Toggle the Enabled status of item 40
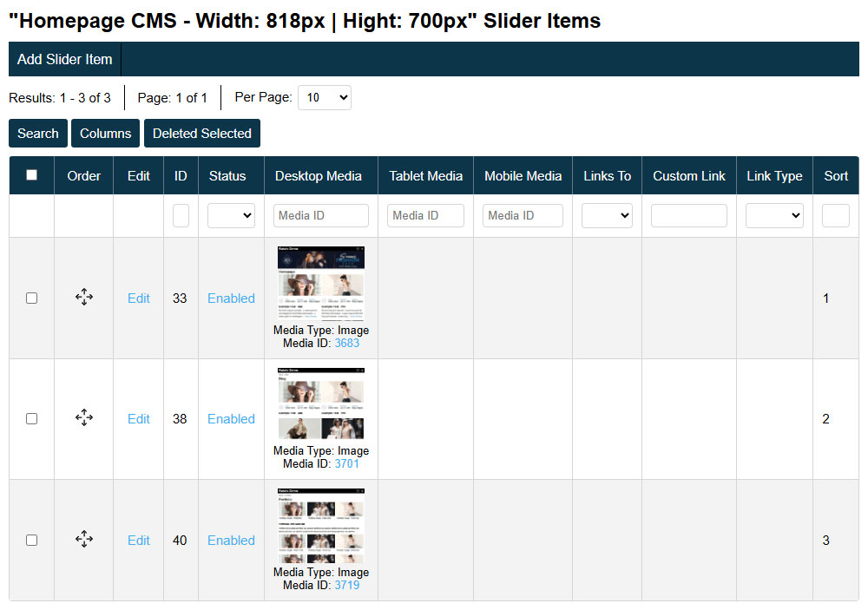 [231, 541]
